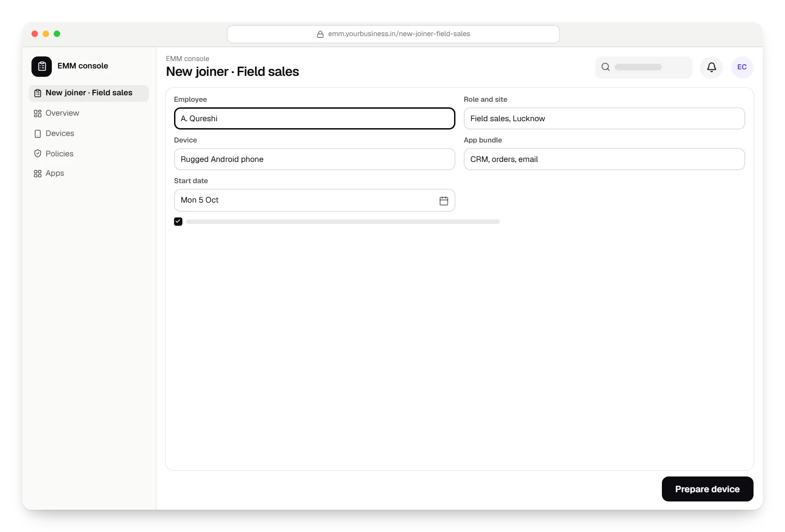Click the New joiner · Field sales heading
Viewport: 785px width, 532px height.
[x=232, y=72]
